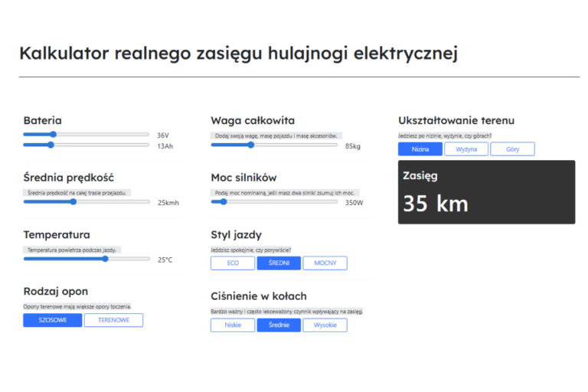Choose Wyżyna terrain option
This screenshot has height=392, width=588.
466,149
